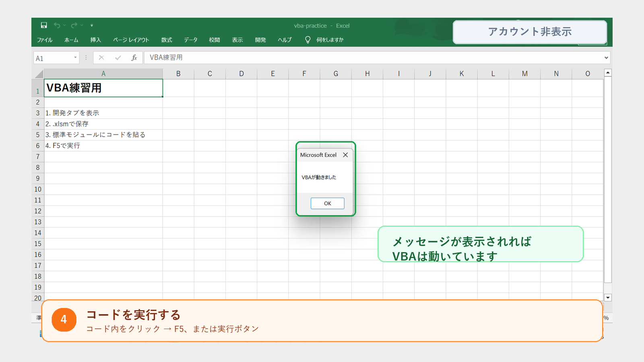
Task: Select column B header
Action: (178, 74)
